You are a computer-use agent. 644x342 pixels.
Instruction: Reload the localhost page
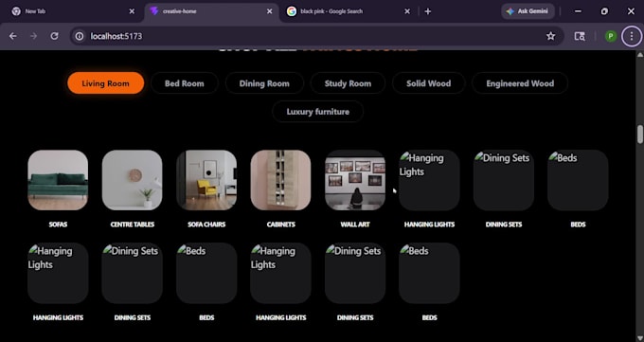click(x=54, y=36)
